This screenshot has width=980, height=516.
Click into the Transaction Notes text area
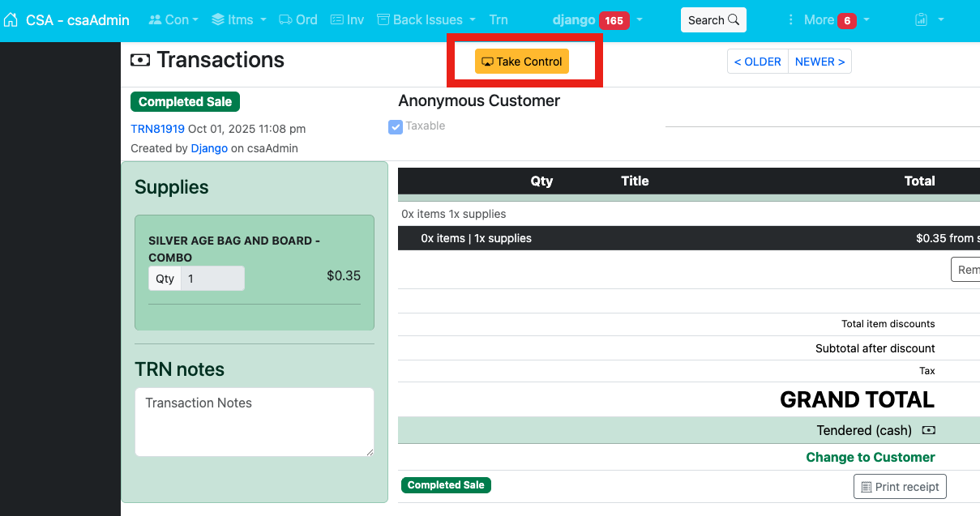[x=255, y=422]
